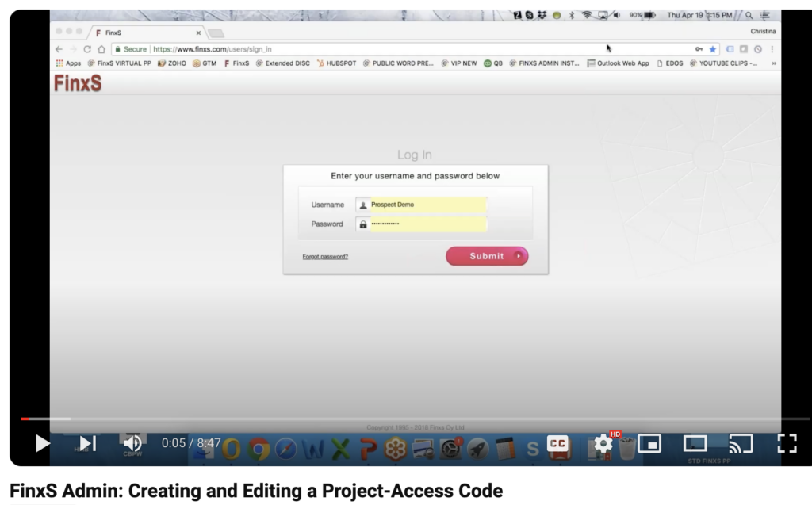This screenshot has height=505, width=812.
Task: Switch to miniplayer mode
Action: click(x=649, y=443)
